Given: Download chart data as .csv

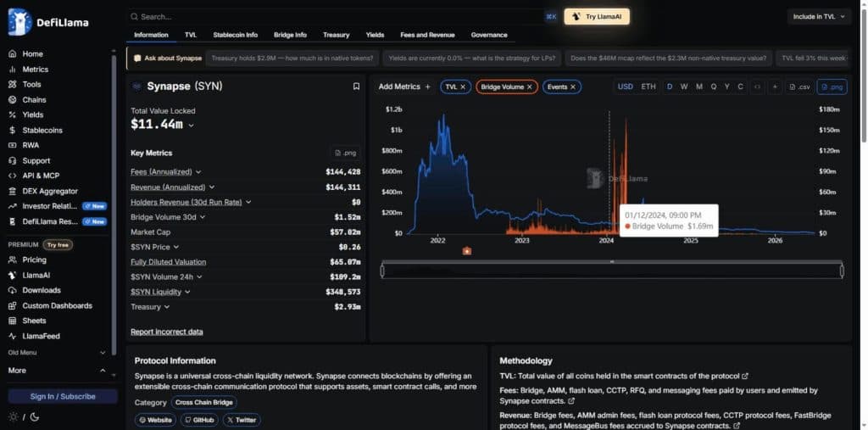Looking at the screenshot, I should [800, 87].
